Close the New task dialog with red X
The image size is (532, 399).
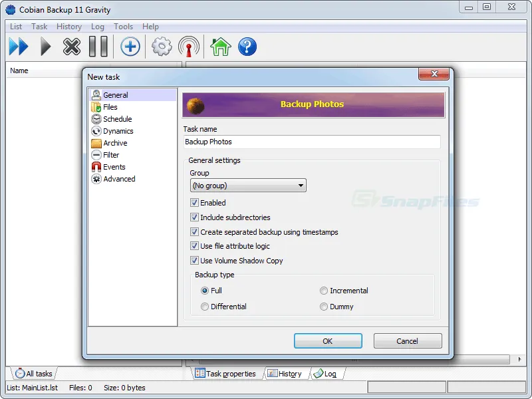434,74
